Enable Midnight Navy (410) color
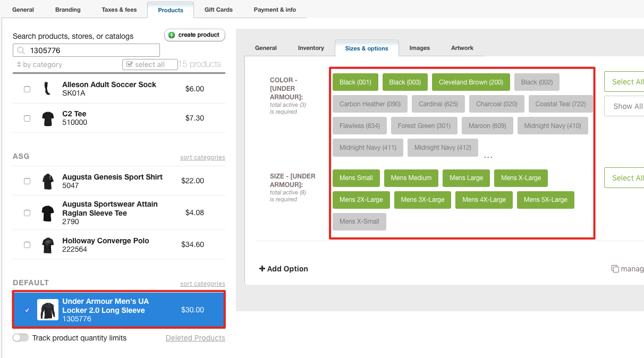The image size is (644, 358). pos(553,126)
